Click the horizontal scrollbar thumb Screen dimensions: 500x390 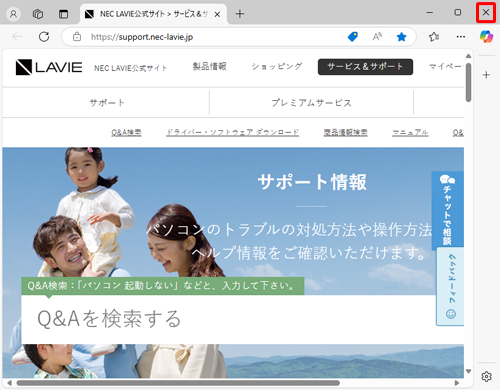tap(178, 383)
